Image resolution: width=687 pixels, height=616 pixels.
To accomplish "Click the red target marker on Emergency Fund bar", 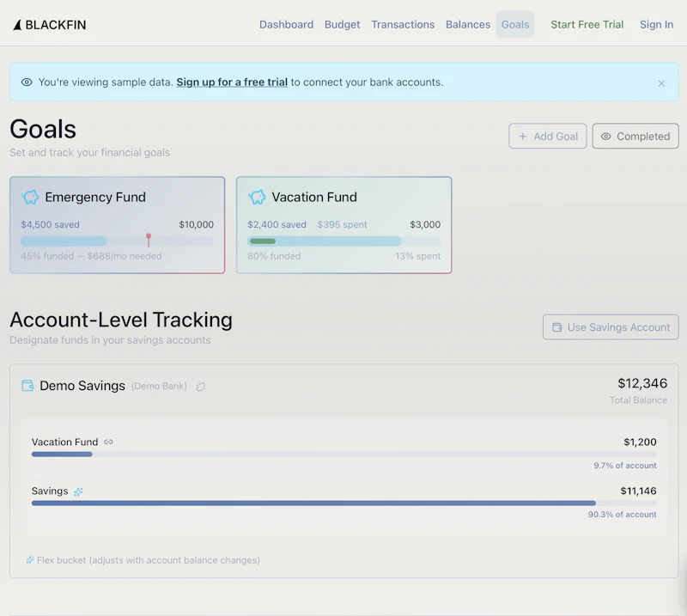I will [x=149, y=240].
